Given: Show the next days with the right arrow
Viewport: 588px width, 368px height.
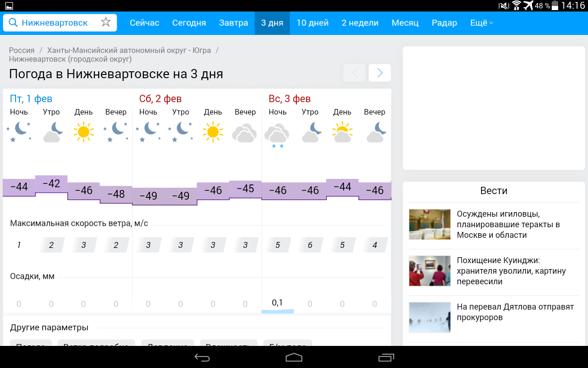Looking at the screenshot, I should pos(380,73).
